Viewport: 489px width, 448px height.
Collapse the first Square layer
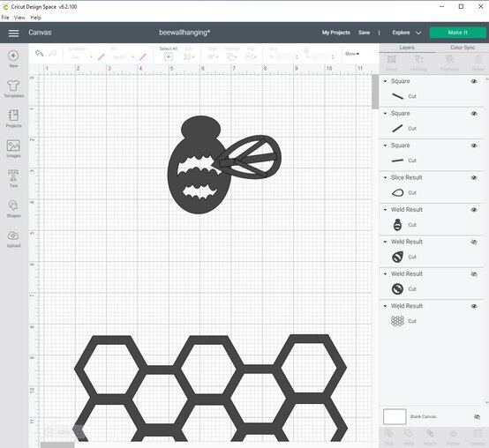tap(385, 81)
